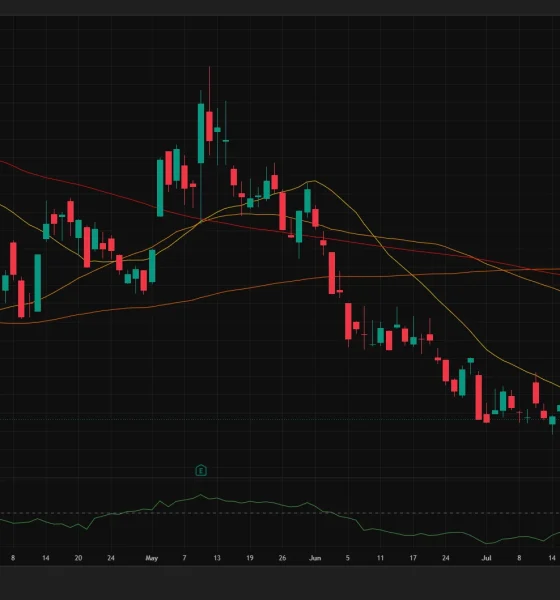This screenshot has height=600, width=560.
Task: Click the '17' date axis label
Action: [413, 558]
